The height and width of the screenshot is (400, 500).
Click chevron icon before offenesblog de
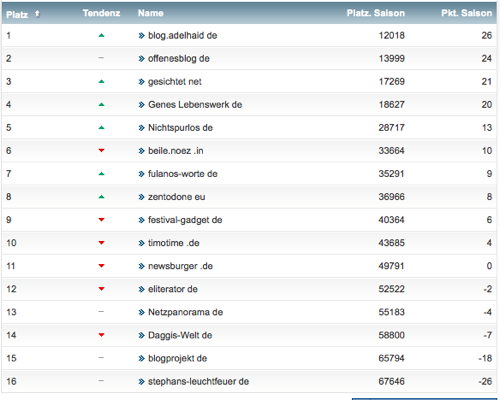(x=141, y=59)
